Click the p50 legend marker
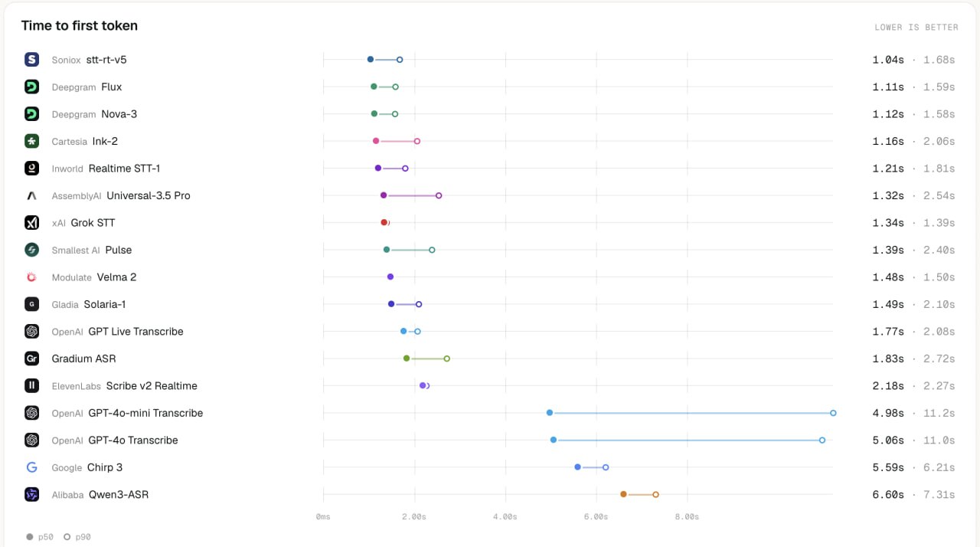The height and width of the screenshot is (547, 980). 30,538
